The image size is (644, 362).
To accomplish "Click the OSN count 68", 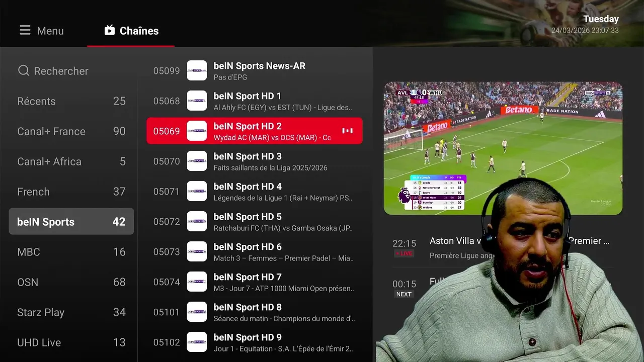I will (x=119, y=282).
